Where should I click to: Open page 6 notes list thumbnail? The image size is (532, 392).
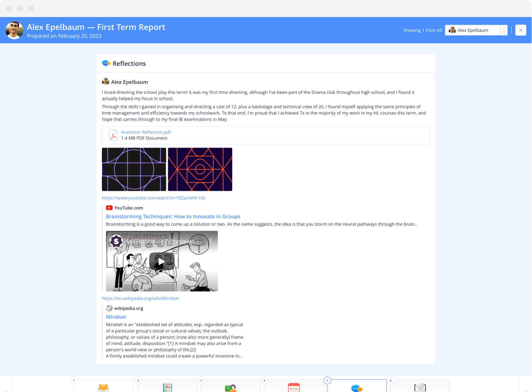420,387
